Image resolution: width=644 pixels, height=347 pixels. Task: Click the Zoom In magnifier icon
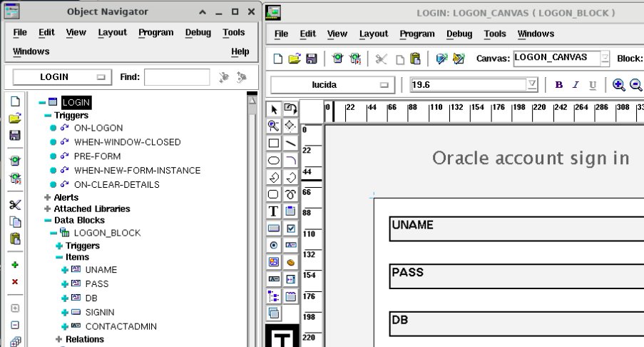tap(618, 85)
